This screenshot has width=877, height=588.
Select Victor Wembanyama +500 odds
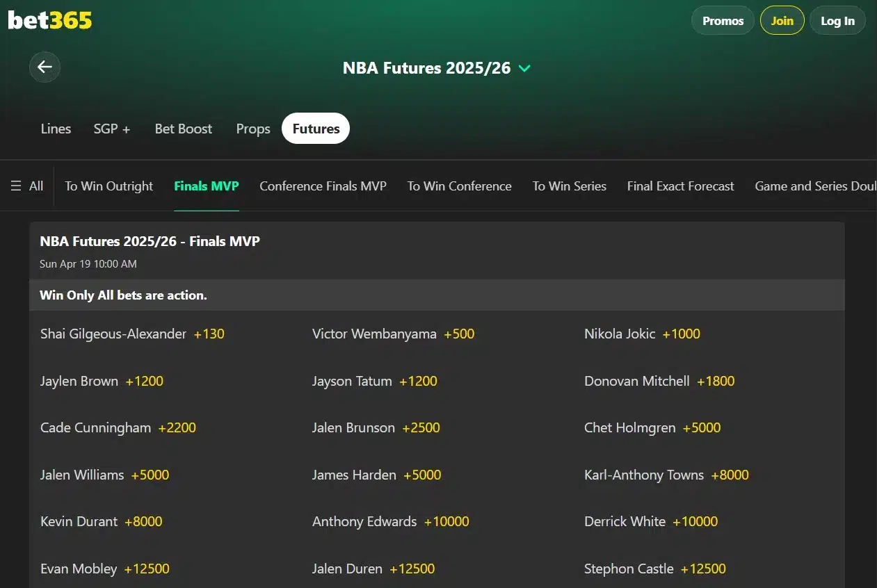click(x=392, y=334)
